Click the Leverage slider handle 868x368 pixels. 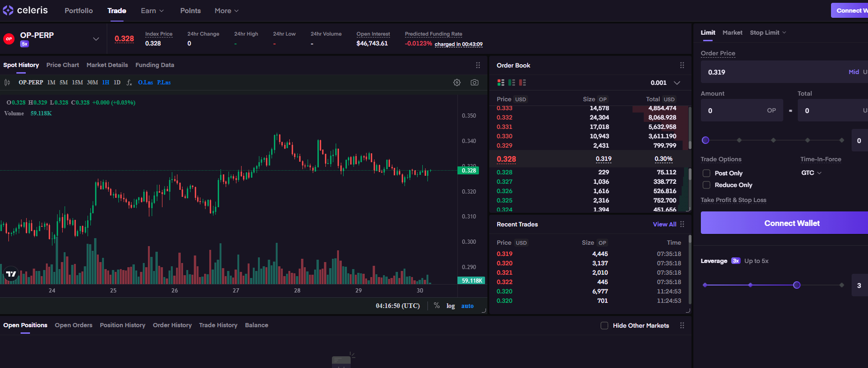point(797,285)
